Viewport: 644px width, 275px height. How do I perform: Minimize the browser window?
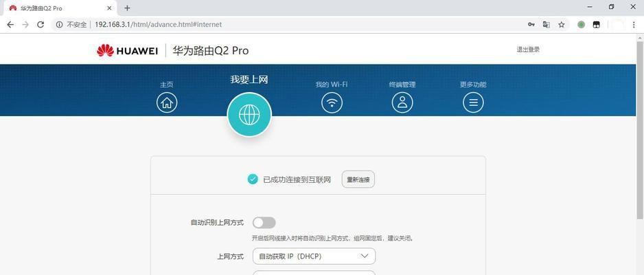[x=590, y=7]
